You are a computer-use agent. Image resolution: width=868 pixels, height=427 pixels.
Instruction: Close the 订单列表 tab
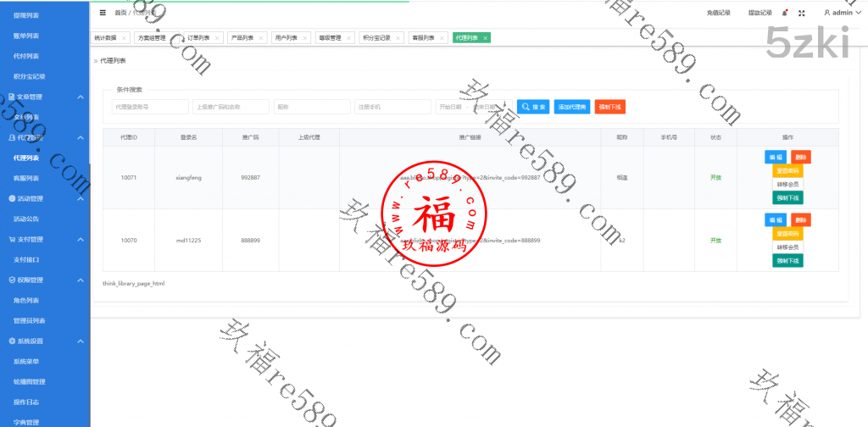(218, 38)
